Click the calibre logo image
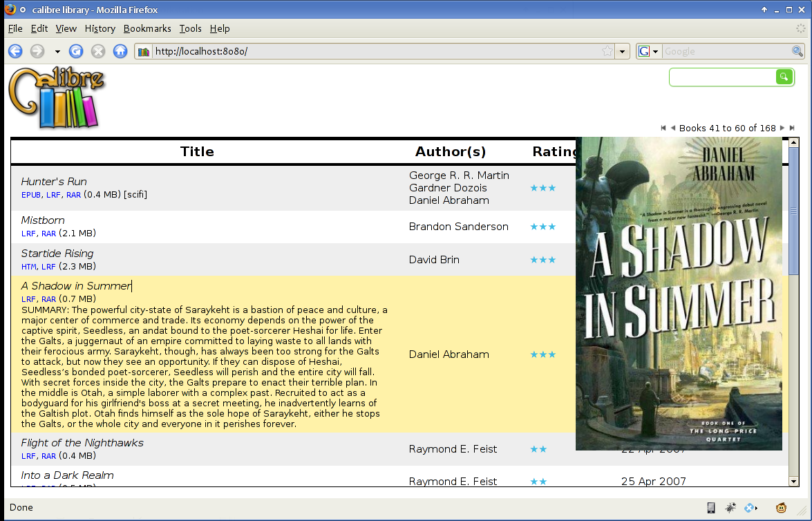The width and height of the screenshot is (812, 521). 57,98
